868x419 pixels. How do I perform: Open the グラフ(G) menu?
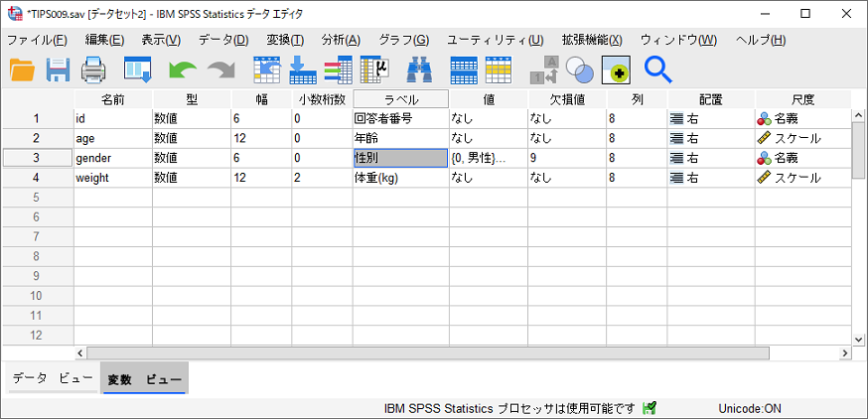click(403, 40)
